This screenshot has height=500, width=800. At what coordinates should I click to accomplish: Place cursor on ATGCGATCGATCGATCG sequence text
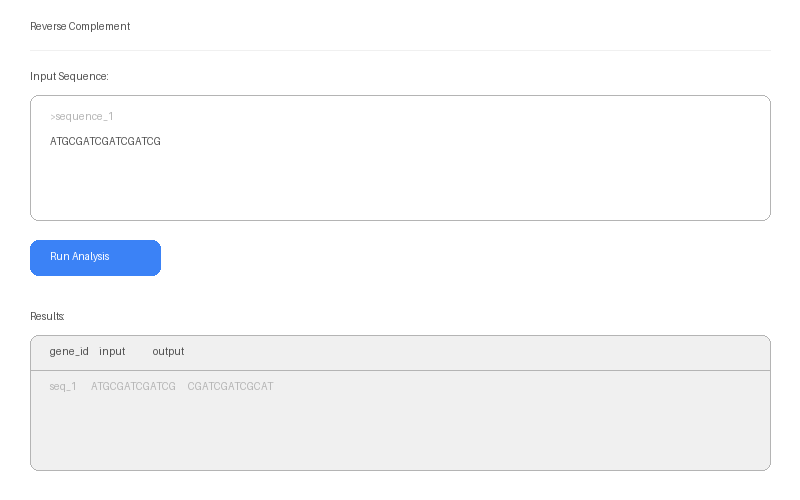[105, 142]
